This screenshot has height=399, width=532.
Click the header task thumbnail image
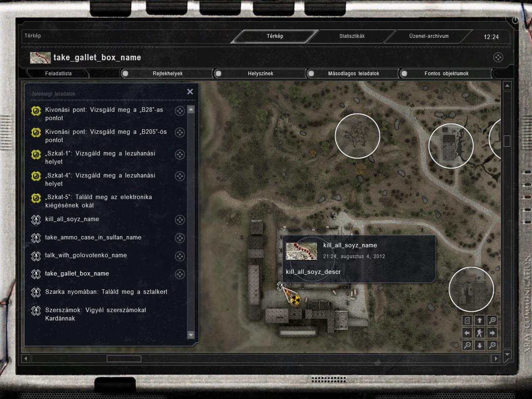40,57
